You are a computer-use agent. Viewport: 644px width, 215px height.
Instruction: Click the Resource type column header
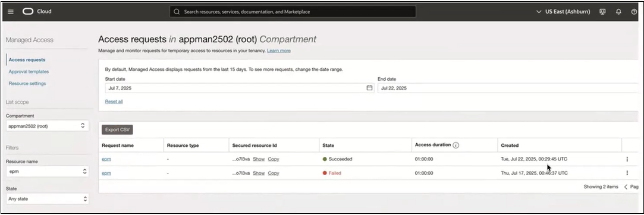point(183,146)
